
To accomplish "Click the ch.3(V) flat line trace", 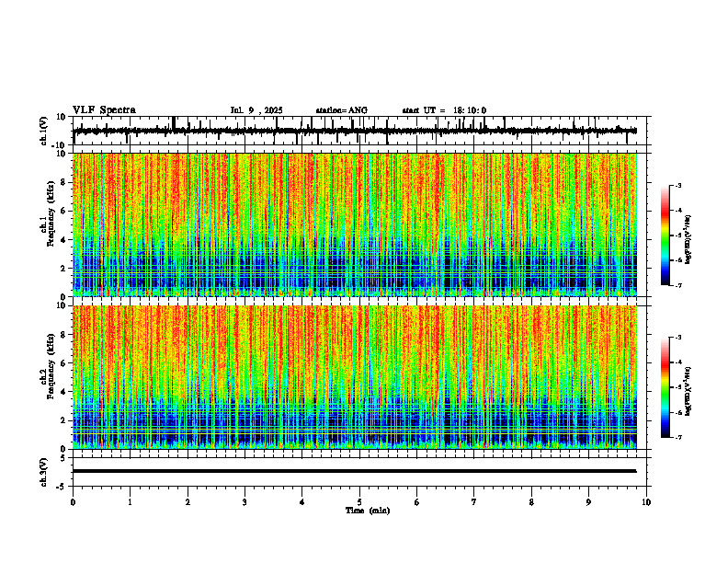I will tap(355, 471).
